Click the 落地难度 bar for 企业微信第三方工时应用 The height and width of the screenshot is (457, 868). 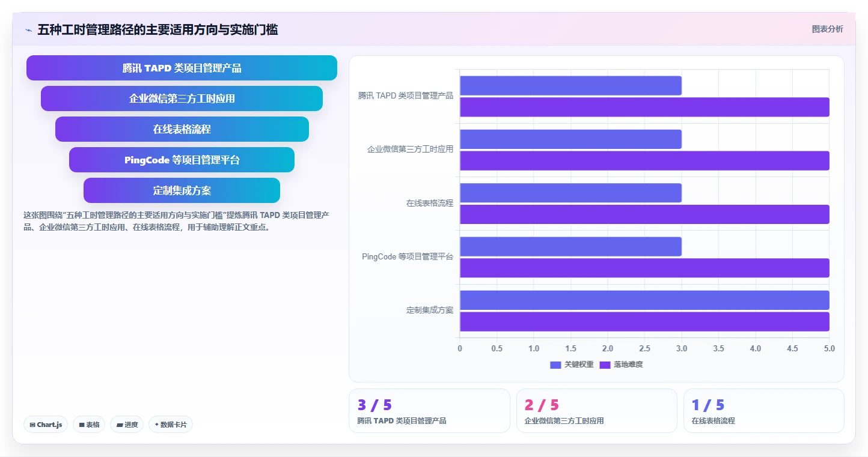644,160
